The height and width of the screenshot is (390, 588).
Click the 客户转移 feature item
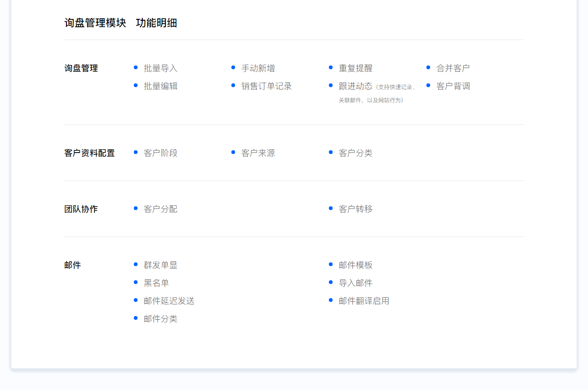point(356,209)
